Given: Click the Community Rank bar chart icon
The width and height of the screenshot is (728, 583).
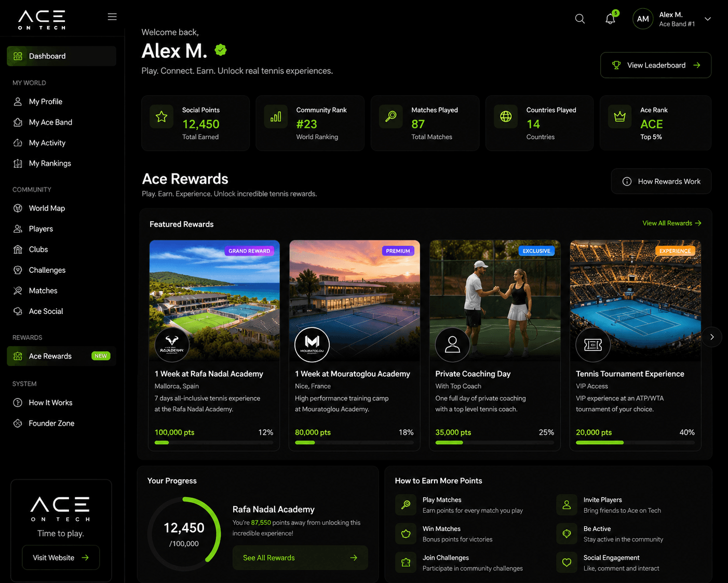Looking at the screenshot, I should (x=276, y=116).
